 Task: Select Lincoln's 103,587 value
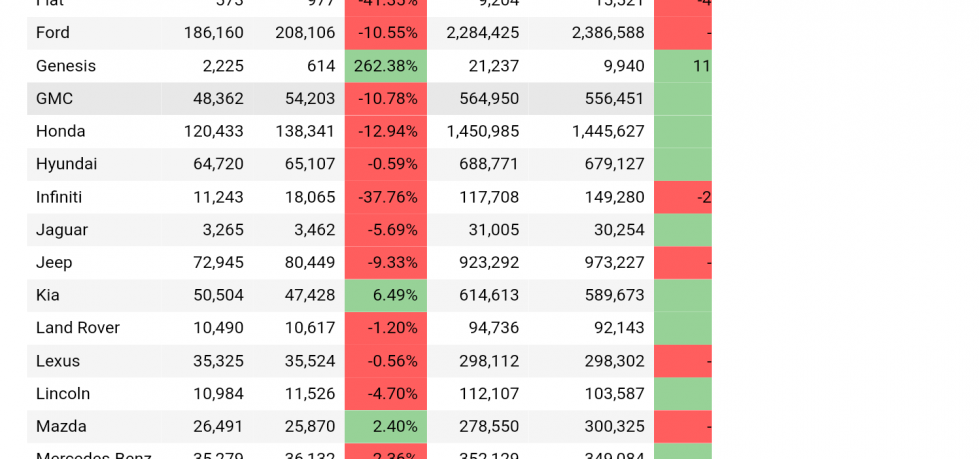click(614, 393)
